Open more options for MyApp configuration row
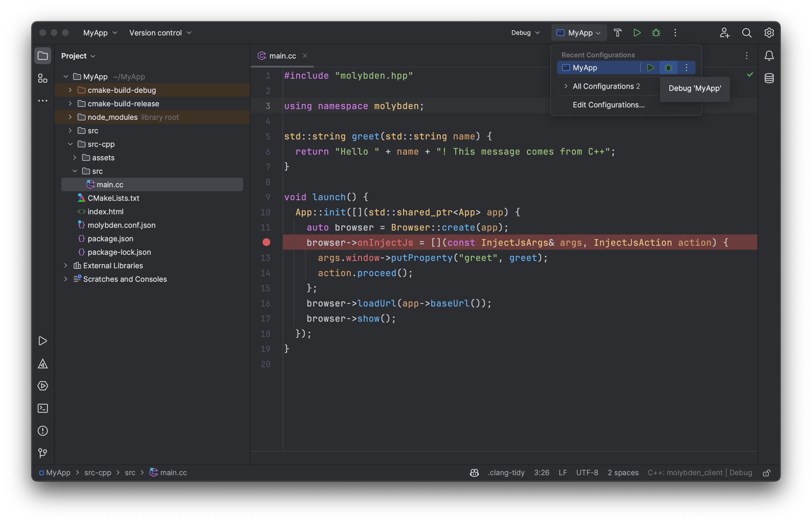 [x=686, y=67]
